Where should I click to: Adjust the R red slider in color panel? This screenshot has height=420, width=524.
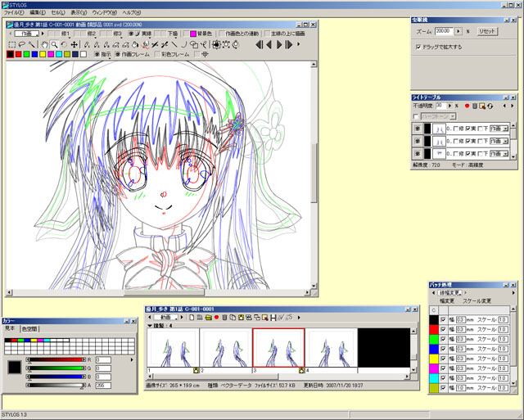(56, 360)
